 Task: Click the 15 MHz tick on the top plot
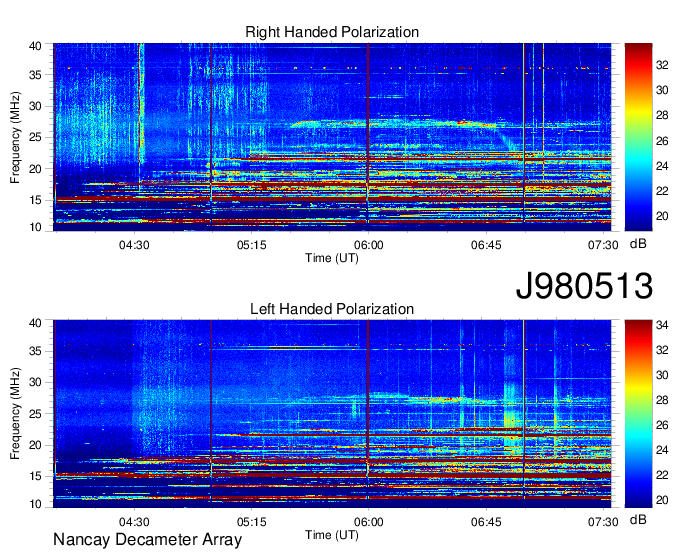tap(35, 200)
